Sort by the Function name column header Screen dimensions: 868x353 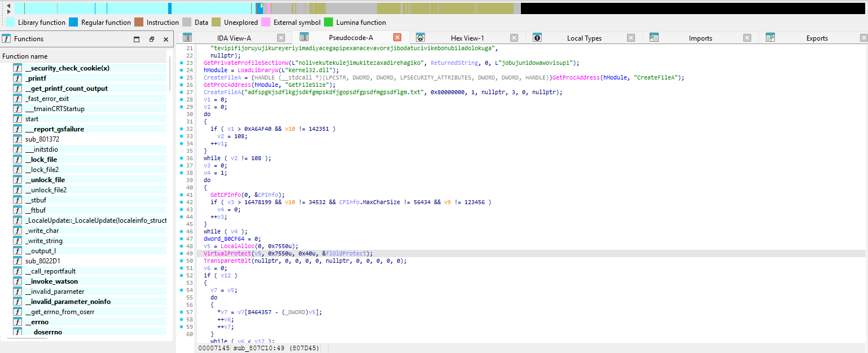pyautogui.click(x=85, y=56)
